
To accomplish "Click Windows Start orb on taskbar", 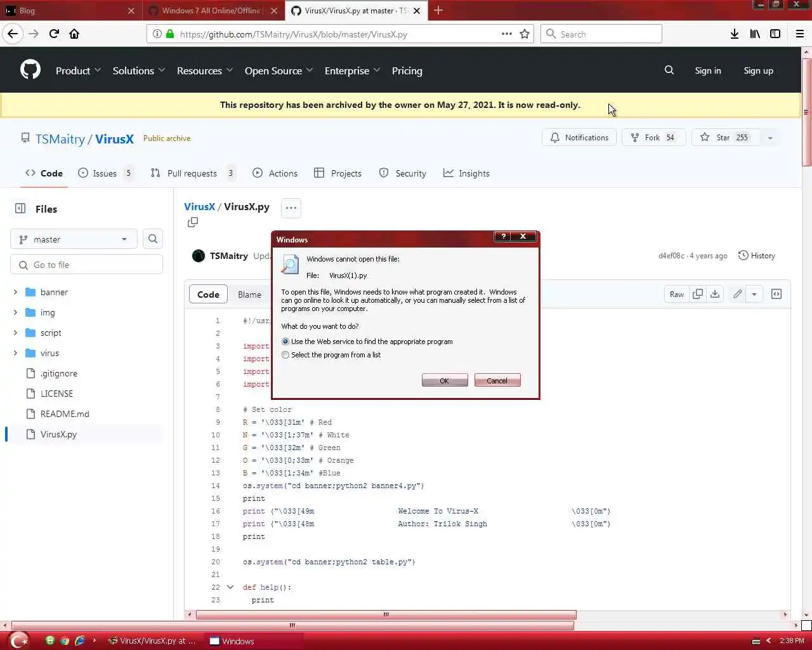I will (19, 640).
